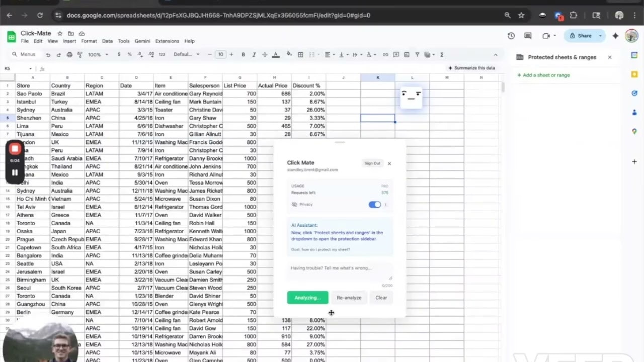Click Add a sheet or range

pos(543,75)
